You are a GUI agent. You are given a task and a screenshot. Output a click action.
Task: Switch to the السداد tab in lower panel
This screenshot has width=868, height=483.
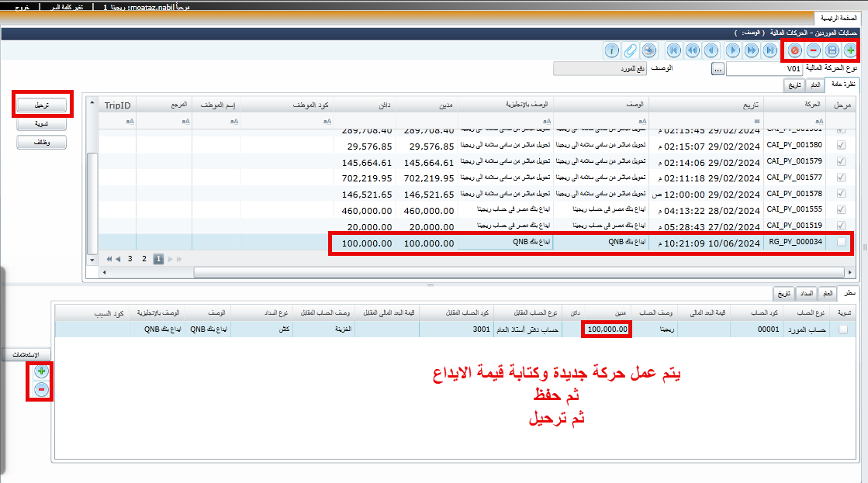pyautogui.click(x=806, y=293)
